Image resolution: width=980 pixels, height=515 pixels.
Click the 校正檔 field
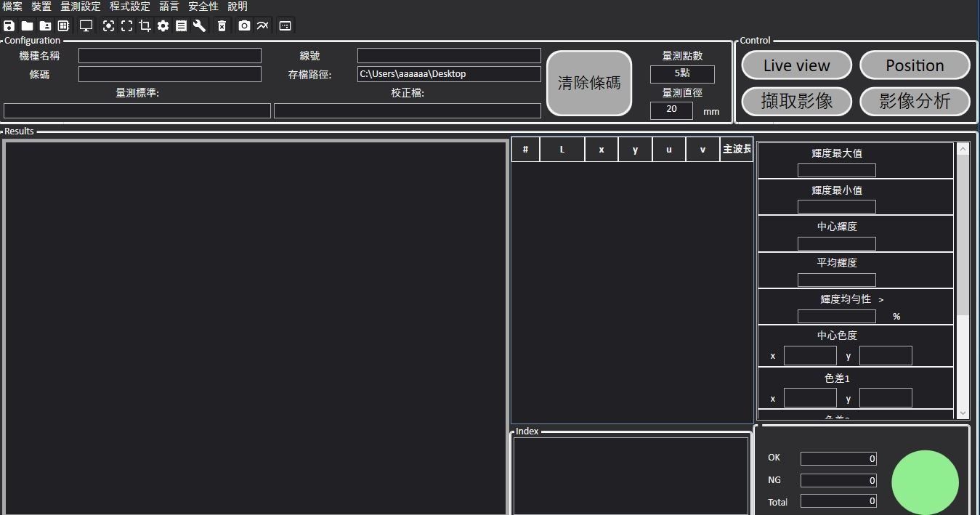(x=408, y=110)
